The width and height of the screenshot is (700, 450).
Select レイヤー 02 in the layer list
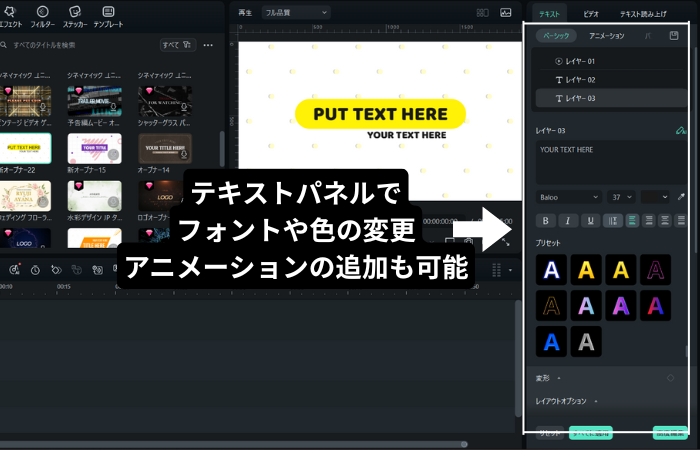click(612, 79)
